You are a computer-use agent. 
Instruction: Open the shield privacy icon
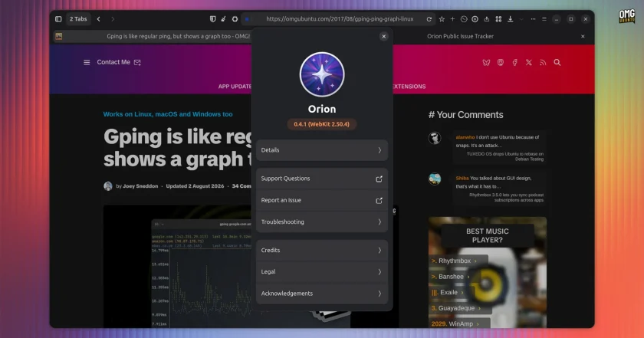coord(213,19)
